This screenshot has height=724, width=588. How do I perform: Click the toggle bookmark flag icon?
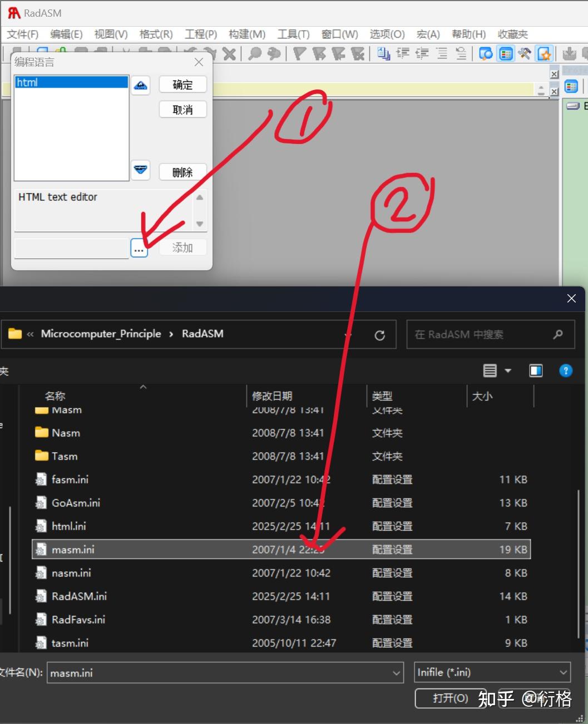(299, 53)
